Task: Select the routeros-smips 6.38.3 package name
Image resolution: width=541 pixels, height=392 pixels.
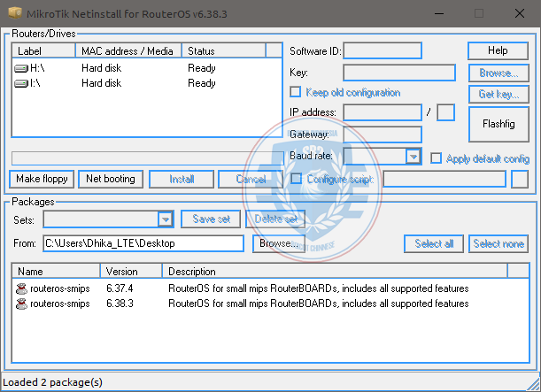Action: click(x=60, y=304)
